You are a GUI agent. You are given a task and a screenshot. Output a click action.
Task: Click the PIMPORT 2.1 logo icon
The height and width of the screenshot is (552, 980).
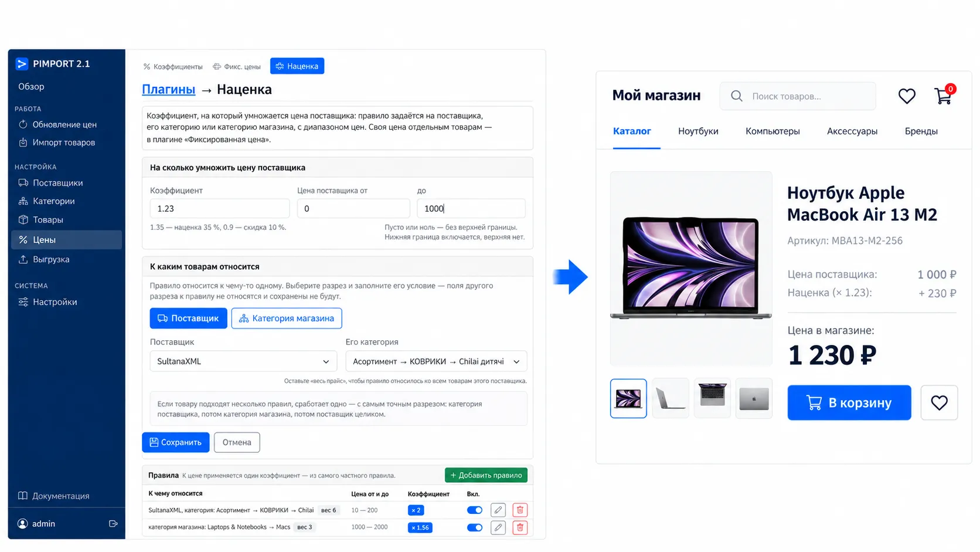coord(22,63)
